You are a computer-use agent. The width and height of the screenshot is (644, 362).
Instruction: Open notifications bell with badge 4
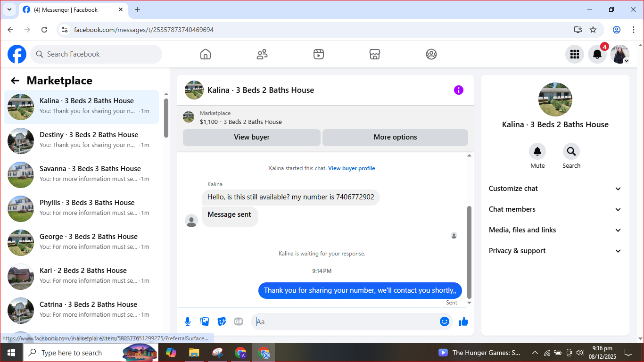point(597,54)
